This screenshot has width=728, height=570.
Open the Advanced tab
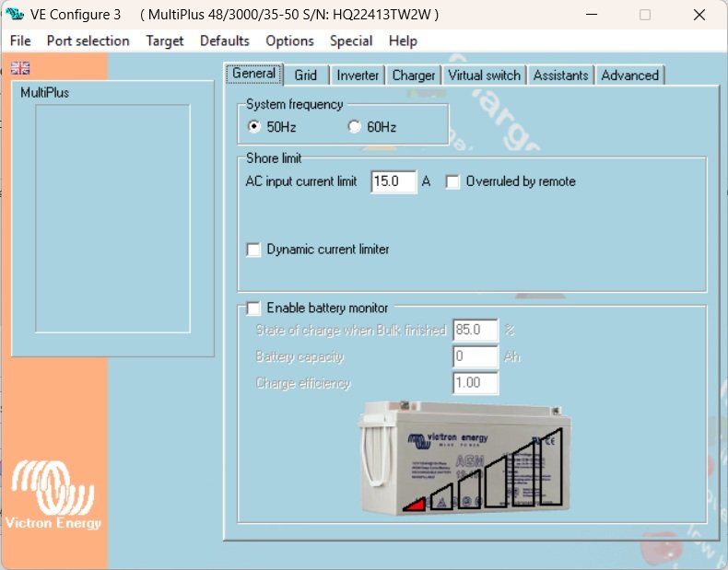point(630,76)
